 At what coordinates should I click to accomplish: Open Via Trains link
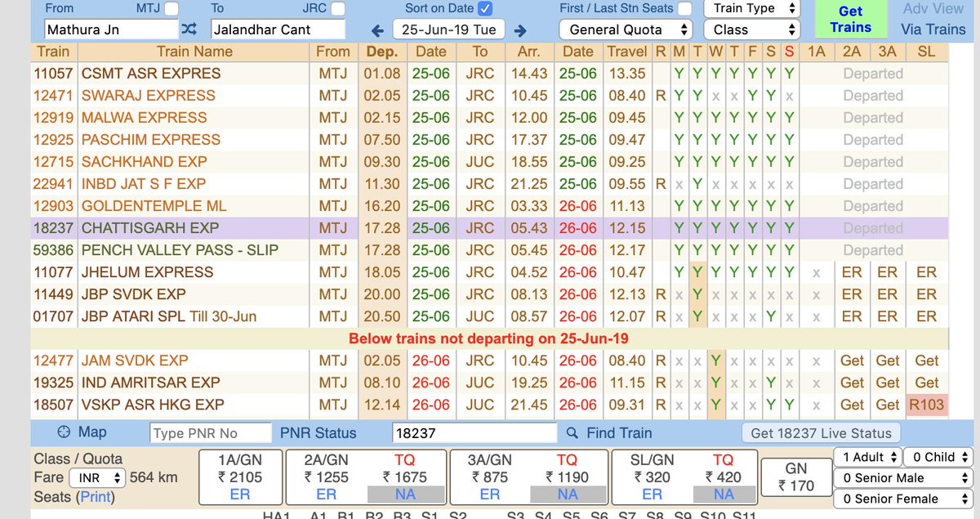pyautogui.click(x=933, y=29)
